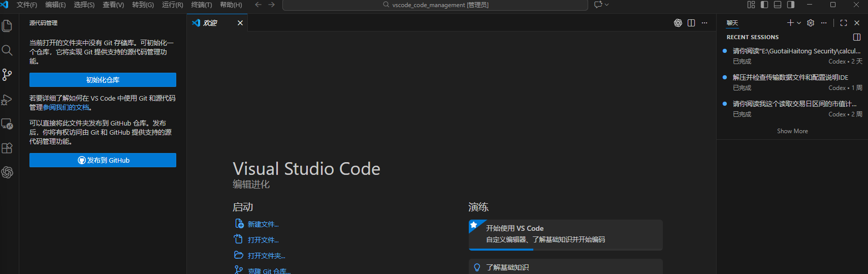Open the customize layout icon

tap(751, 5)
